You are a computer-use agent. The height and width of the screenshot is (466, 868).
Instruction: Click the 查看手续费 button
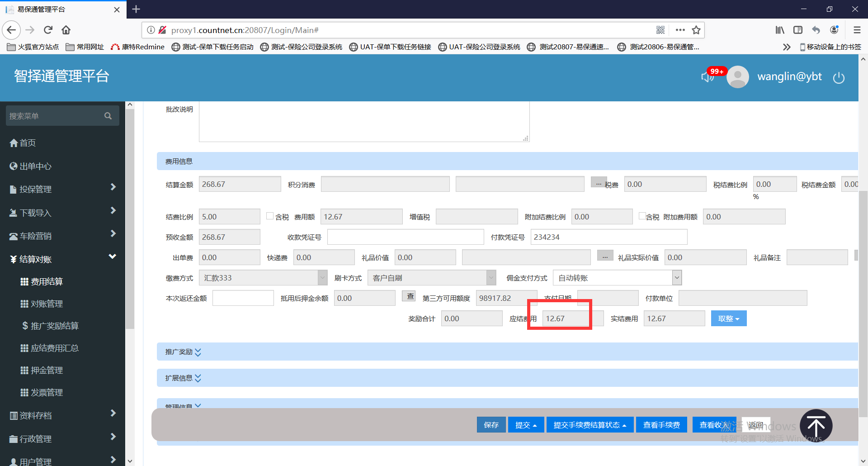(661, 425)
